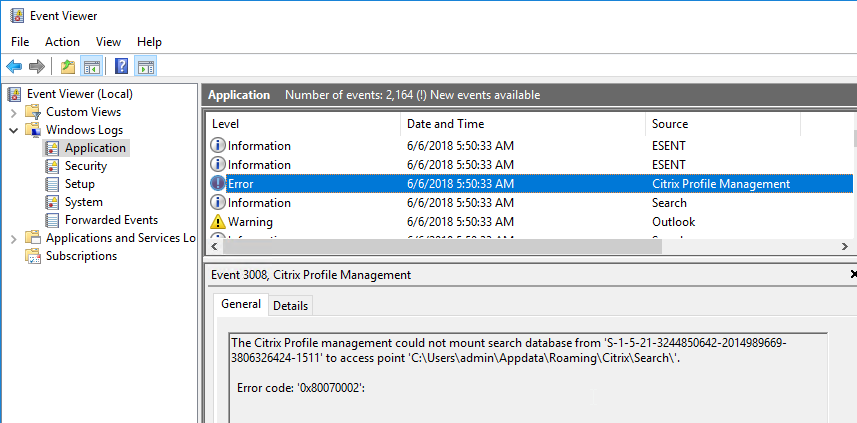Click the horizontal scrollbar thumb of event list
The width and height of the screenshot is (857, 423).
tap(442, 246)
